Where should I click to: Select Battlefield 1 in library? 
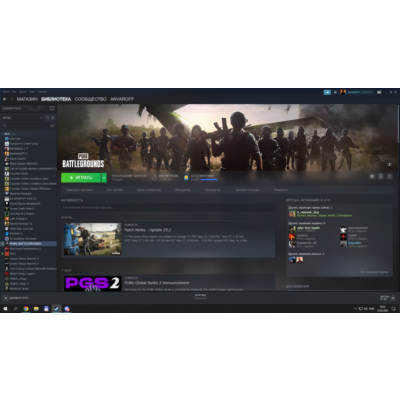pyautogui.click(x=18, y=149)
